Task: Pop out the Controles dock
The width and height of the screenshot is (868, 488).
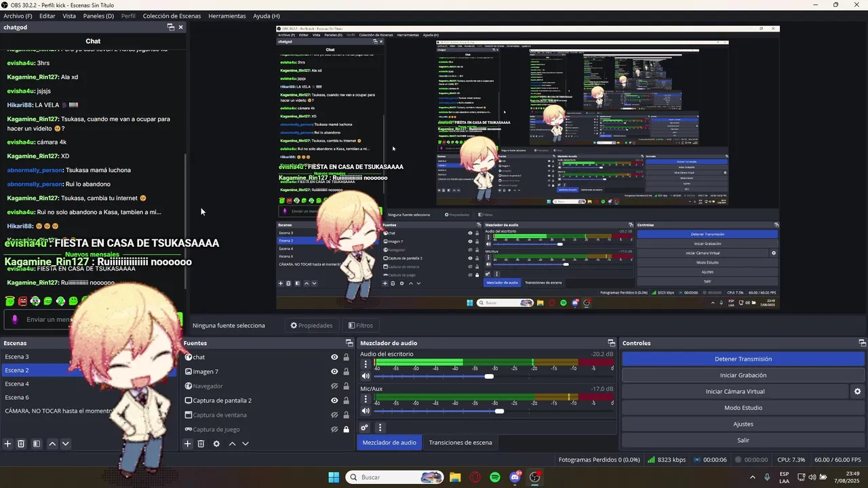Action: click(862, 343)
